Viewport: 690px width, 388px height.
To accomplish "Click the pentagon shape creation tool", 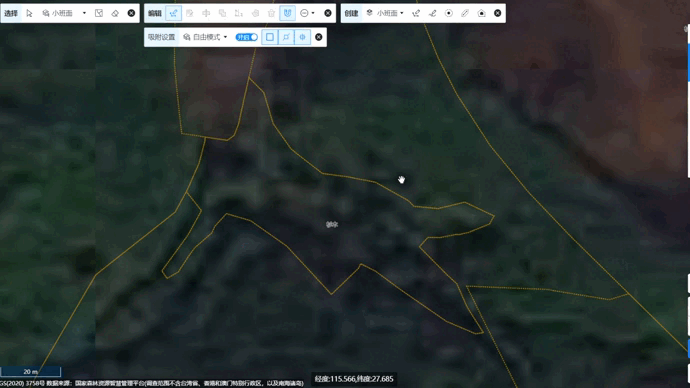I will click(481, 13).
